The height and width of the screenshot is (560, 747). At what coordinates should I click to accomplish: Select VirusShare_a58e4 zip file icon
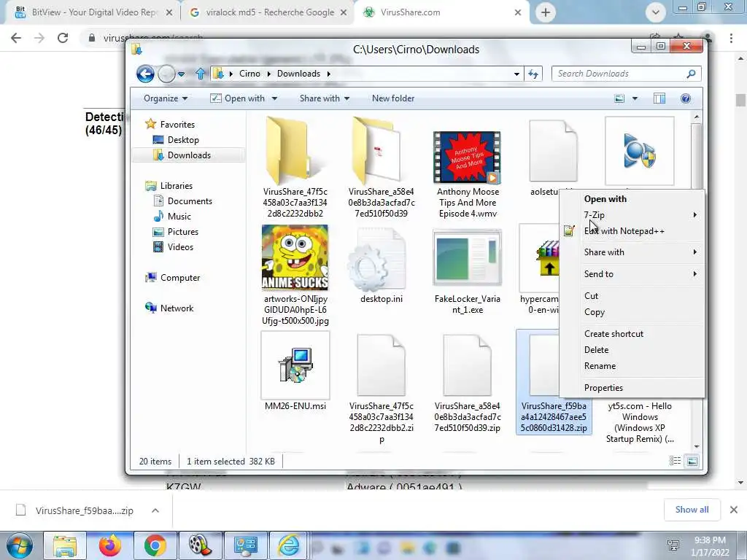pos(467,365)
